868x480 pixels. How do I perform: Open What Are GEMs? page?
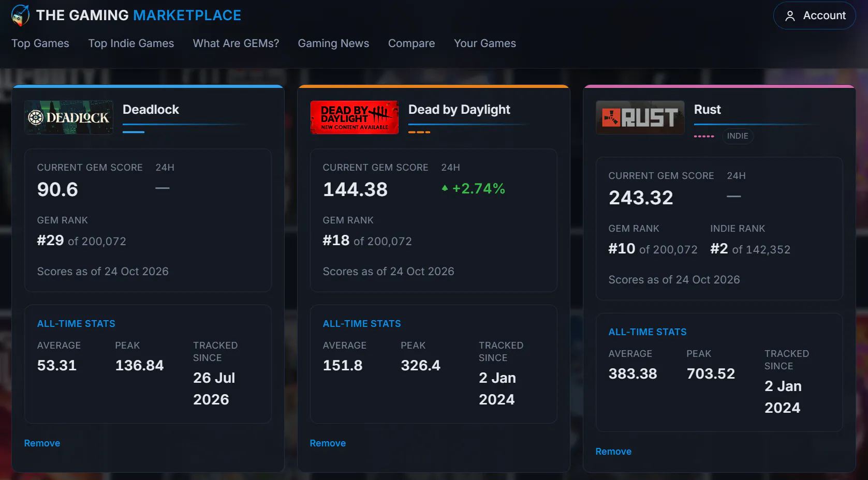pyautogui.click(x=236, y=43)
